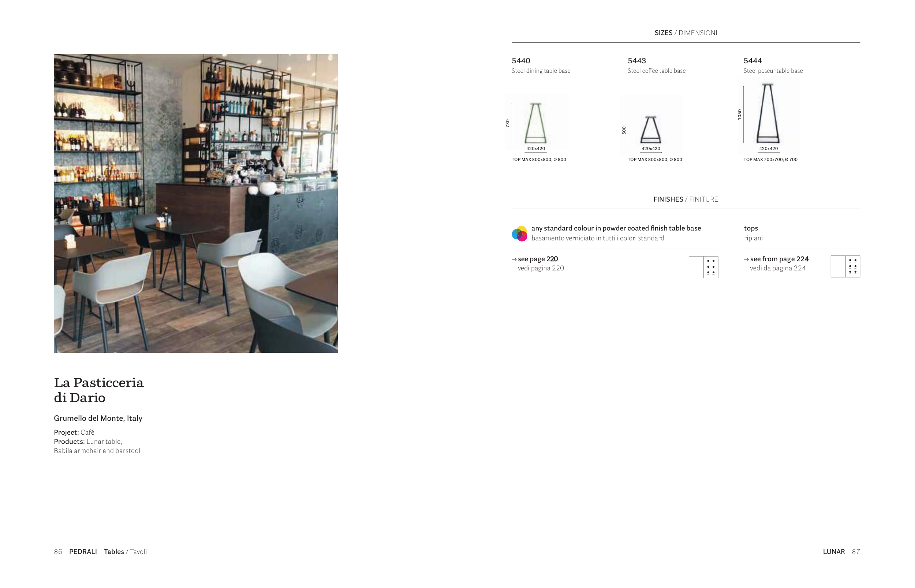Select the FINISHES / FINITURE heading
915x588 pixels.
pos(686,199)
